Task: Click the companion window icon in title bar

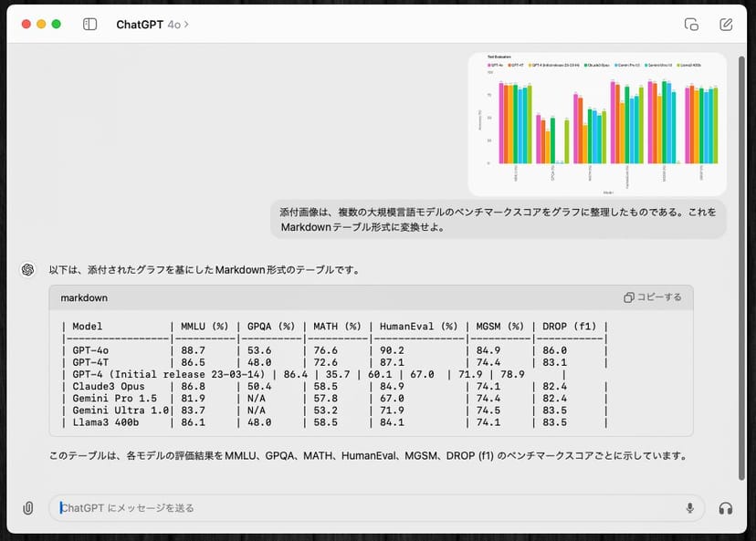Action: point(691,25)
